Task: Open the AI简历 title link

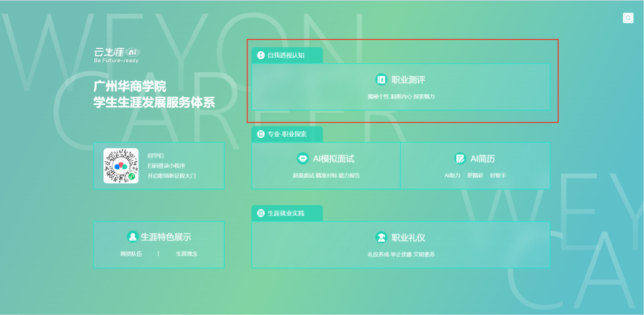Action: coord(482,159)
